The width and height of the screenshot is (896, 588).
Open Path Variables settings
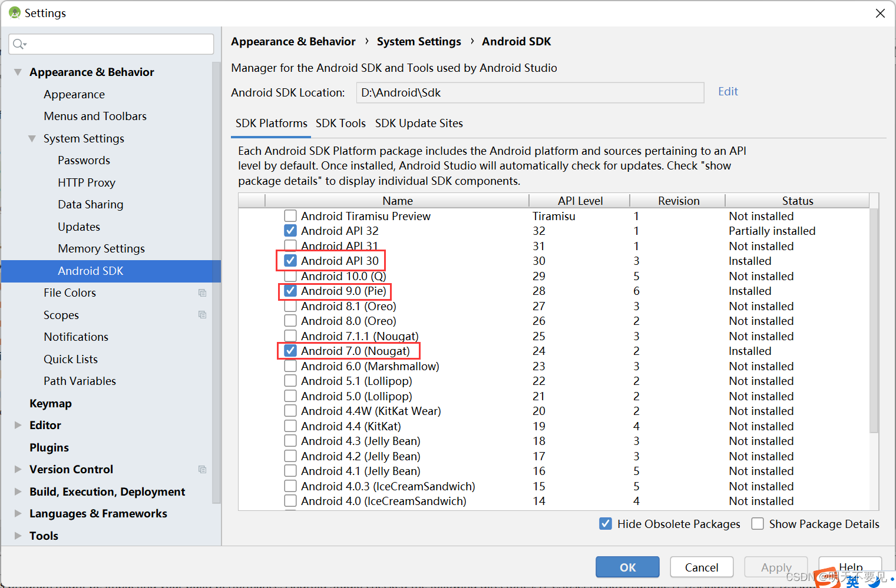80,381
